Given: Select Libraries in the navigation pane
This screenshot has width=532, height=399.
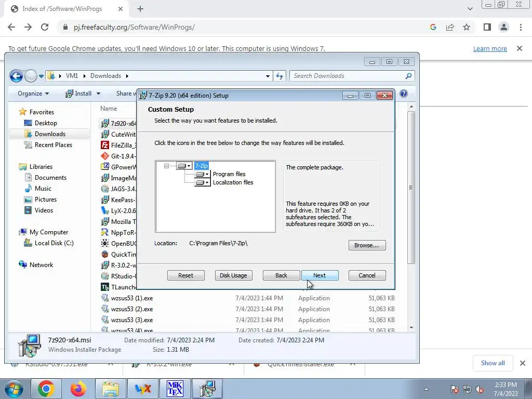Looking at the screenshot, I should tap(41, 167).
